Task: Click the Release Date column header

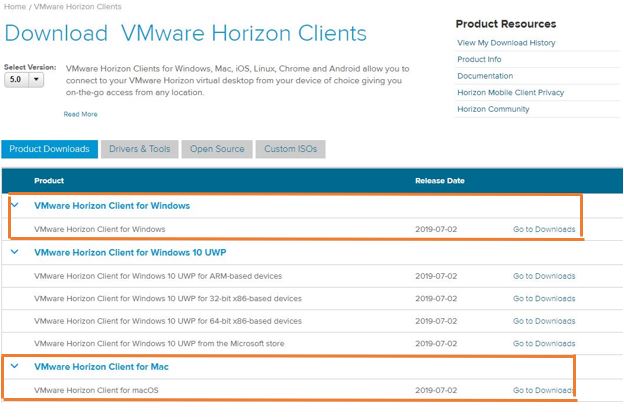Action: pos(440,181)
